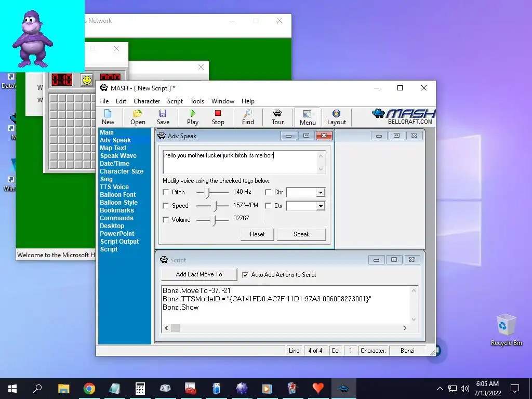
Task: Click the Speak button
Action: (x=301, y=234)
